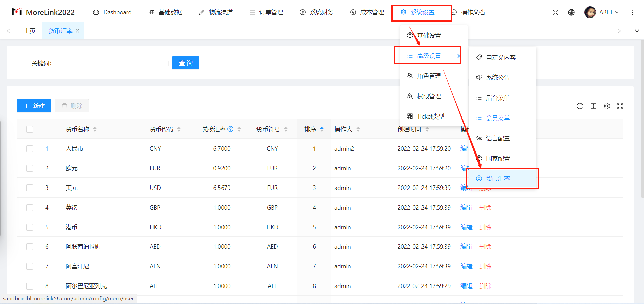The width and height of the screenshot is (644, 304).
Task: Open the table density icon
Action: [593, 106]
